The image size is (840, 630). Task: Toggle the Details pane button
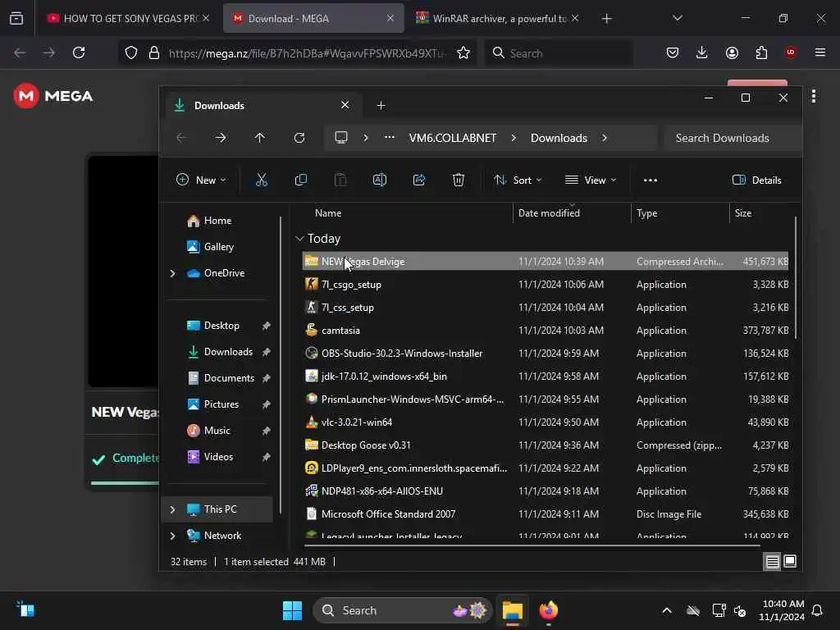[x=756, y=180]
